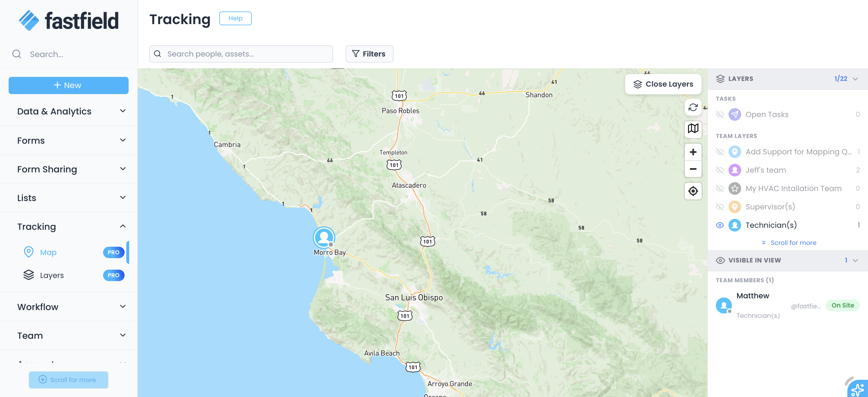This screenshot has width=868, height=397.
Task: Show the Jeff's team layer
Action: point(720,170)
